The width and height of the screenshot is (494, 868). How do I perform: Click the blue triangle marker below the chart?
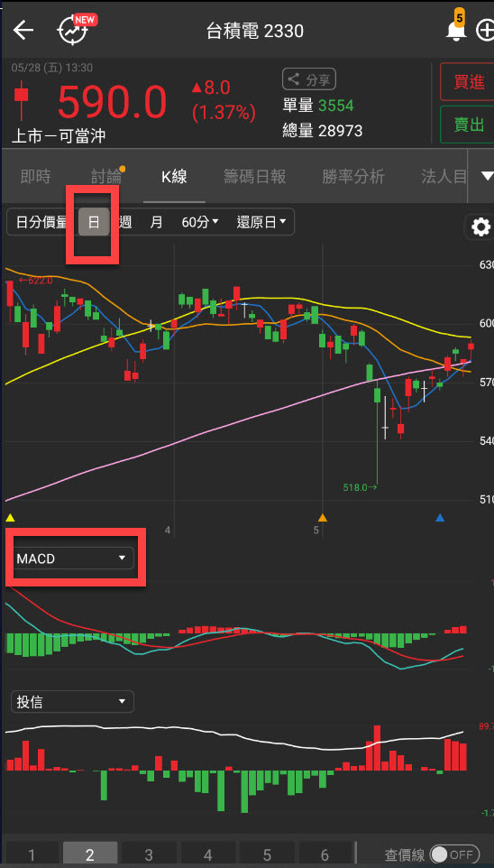point(440,518)
